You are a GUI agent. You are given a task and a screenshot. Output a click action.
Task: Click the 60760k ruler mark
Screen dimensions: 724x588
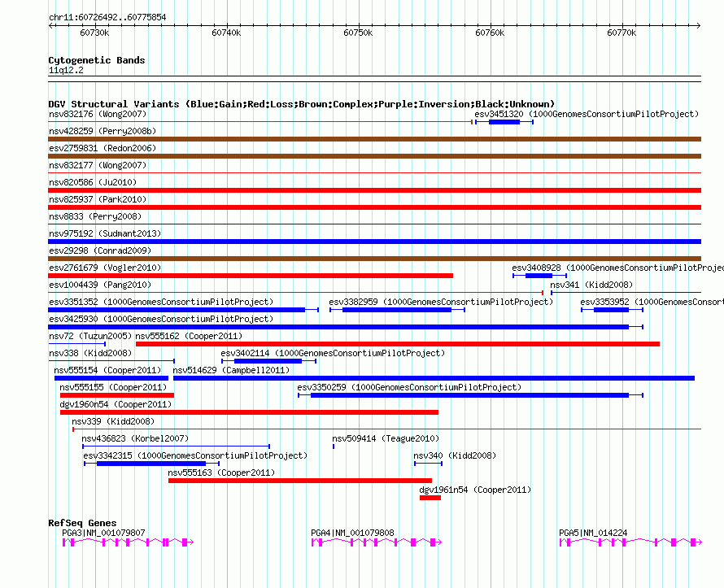(490, 33)
